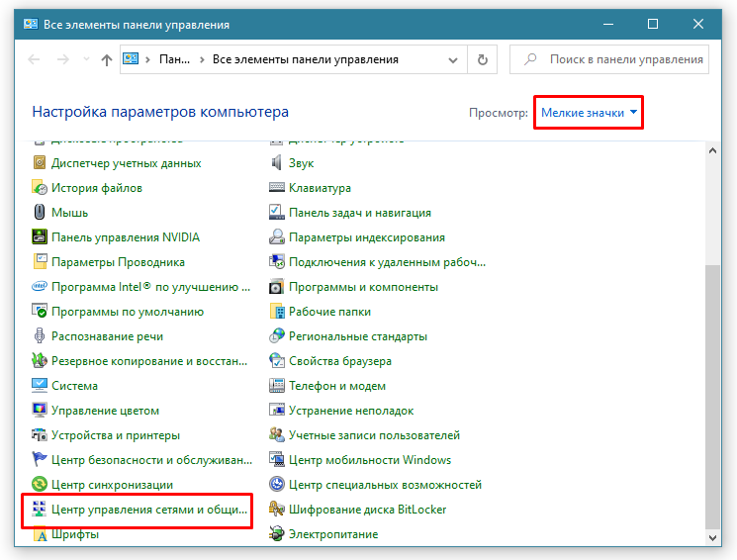The width and height of the screenshot is (737, 560).
Task: Open the 'Устройства и принтеры' link
Action: (115, 435)
